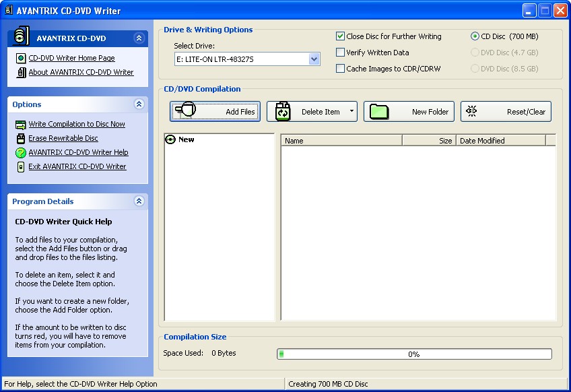Select the New compilation tree root
571x392 pixels.
pos(186,139)
